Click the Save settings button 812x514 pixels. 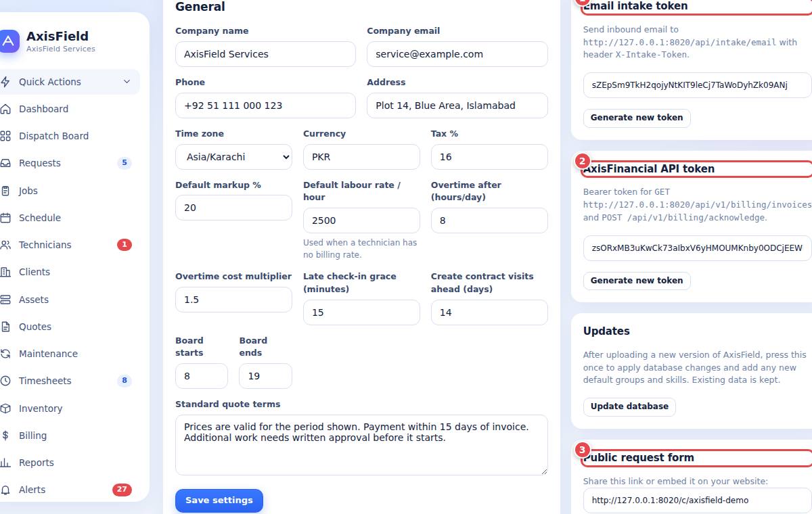pyautogui.click(x=219, y=500)
